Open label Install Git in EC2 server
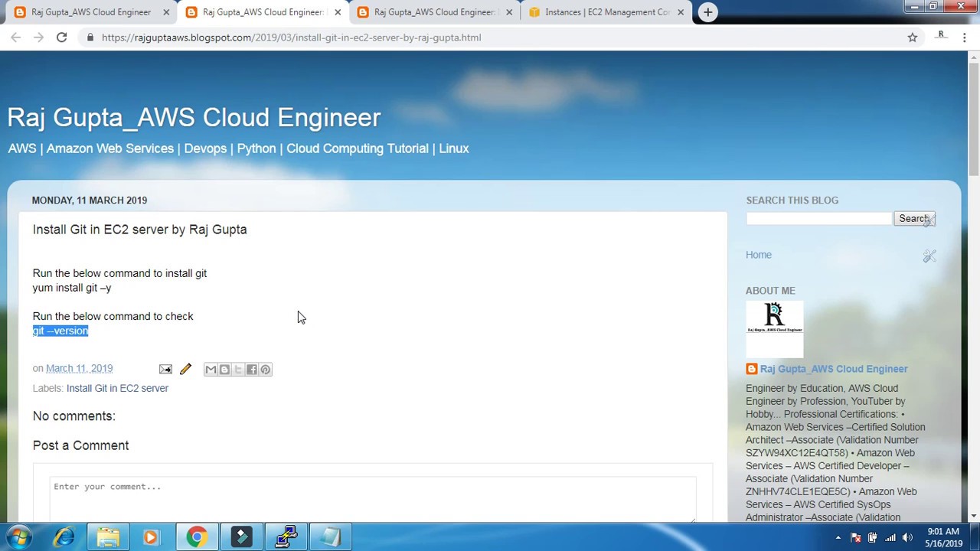 [x=117, y=388]
